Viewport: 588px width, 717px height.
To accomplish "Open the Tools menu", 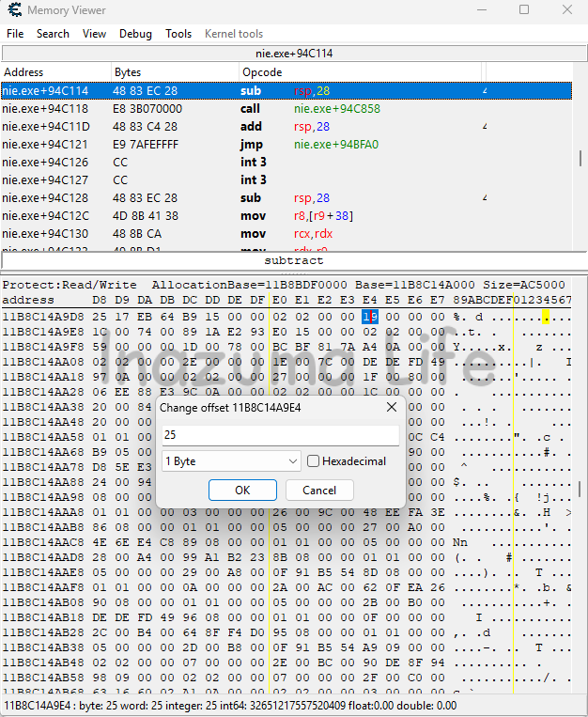I will click(x=178, y=34).
